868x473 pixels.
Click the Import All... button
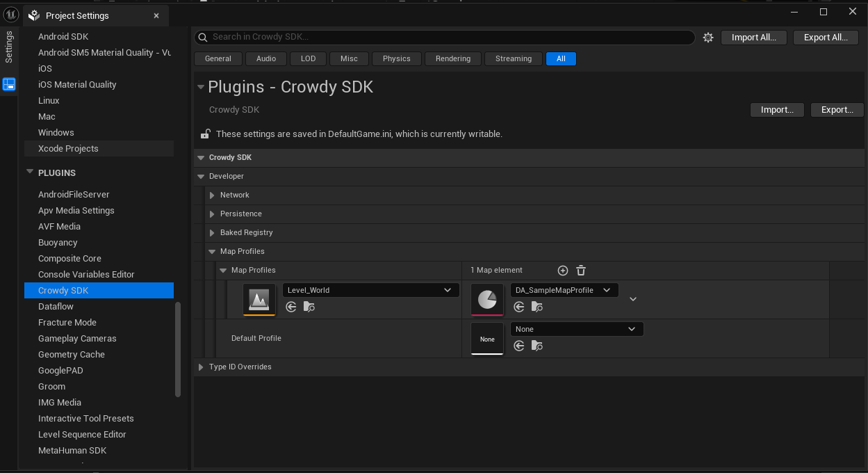754,38
